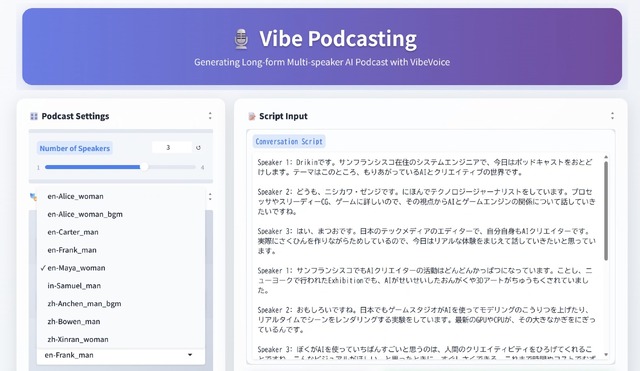Click the script text area scrollbar
Image resolution: width=640 pixels, height=371 pixels.
[606, 211]
